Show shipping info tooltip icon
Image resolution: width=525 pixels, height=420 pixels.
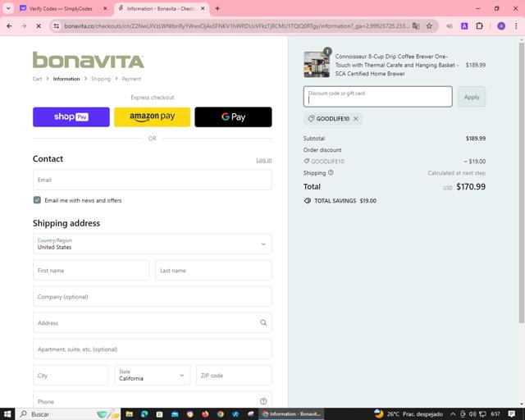[x=331, y=173]
